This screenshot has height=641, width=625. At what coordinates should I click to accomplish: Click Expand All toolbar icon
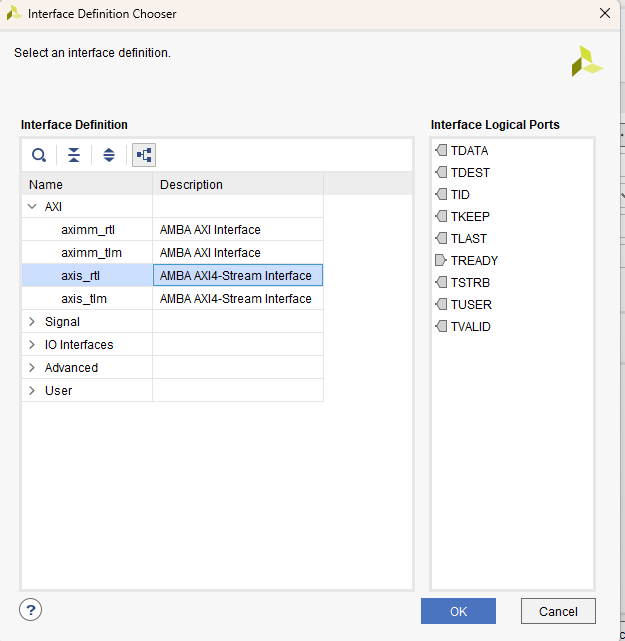[109, 155]
